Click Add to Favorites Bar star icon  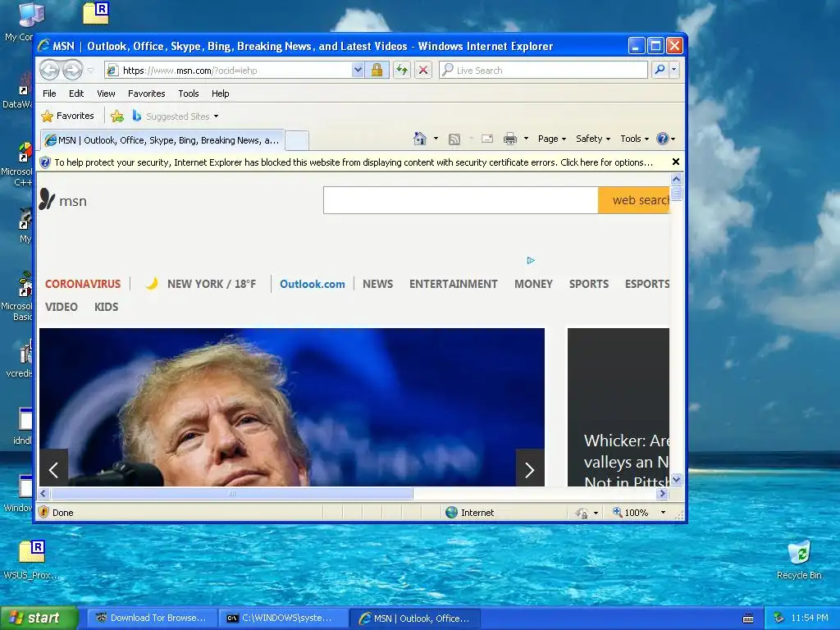click(117, 116)
